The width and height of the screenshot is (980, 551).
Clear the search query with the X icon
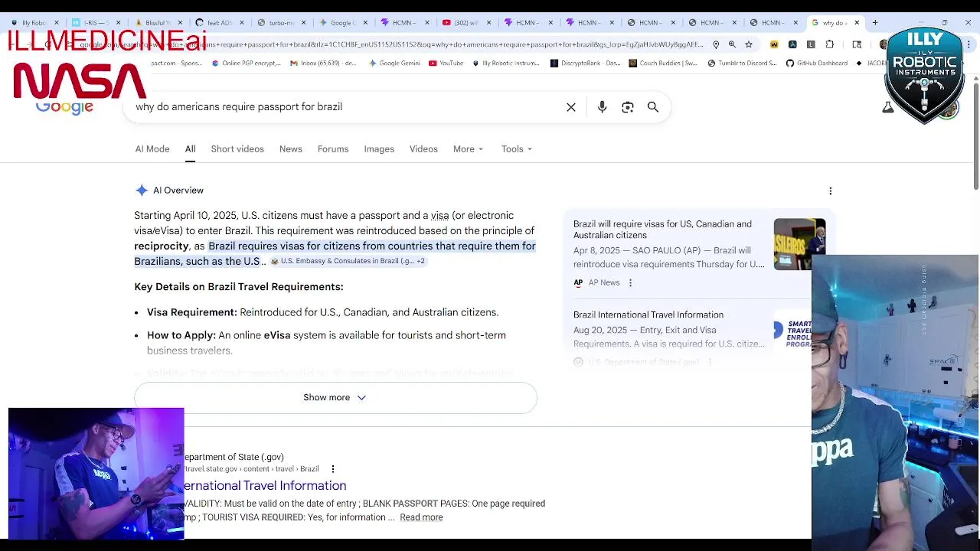click(x=571, y=107)
